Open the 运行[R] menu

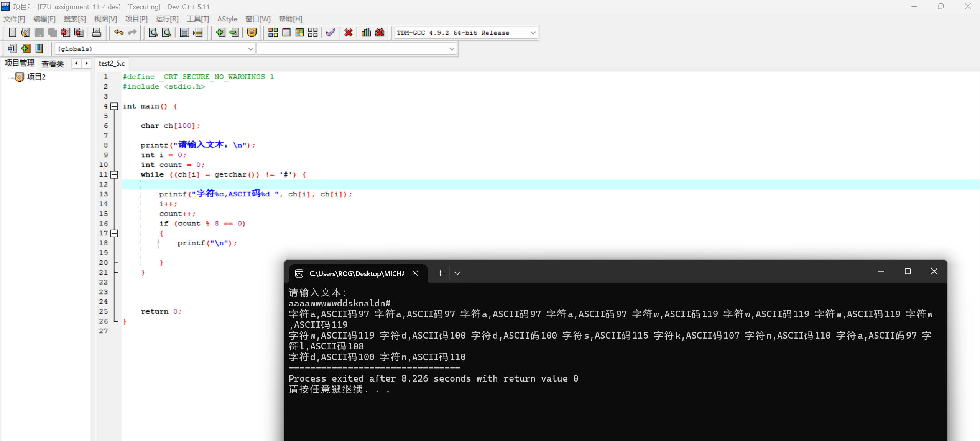tap(167, 19)
